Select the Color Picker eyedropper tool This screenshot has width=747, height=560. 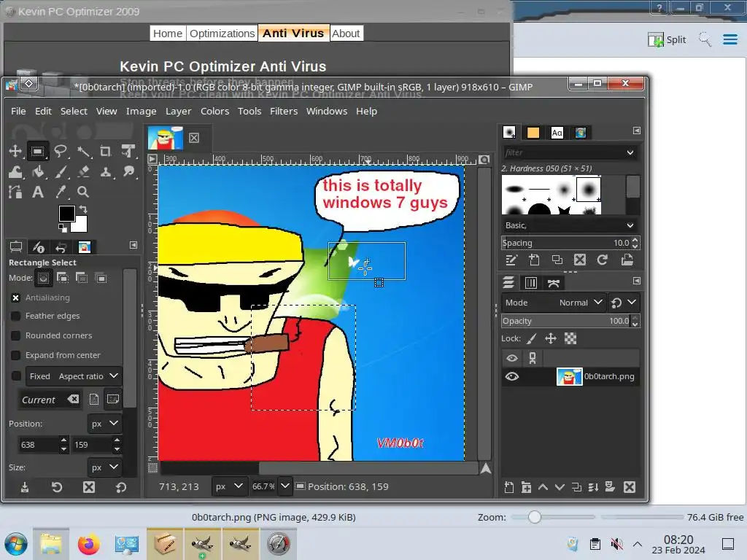pyautogui.click(x=61, y=192)
